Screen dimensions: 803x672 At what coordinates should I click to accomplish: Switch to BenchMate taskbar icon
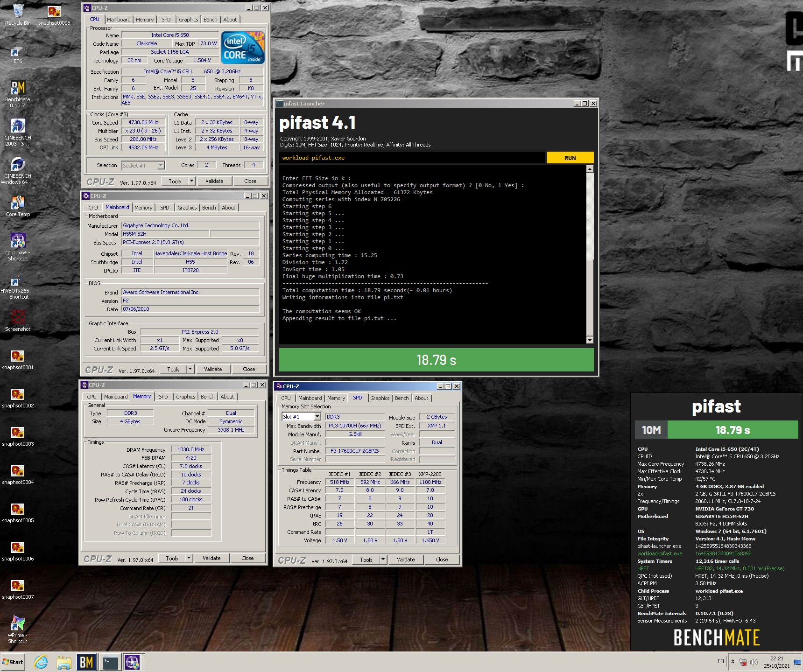click(x=86, y=662)
